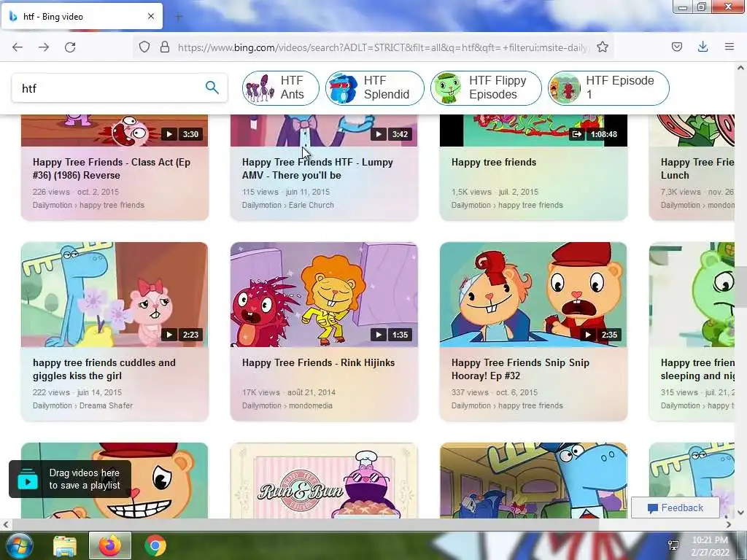Viewport: 747px width, 560px height.
Task: Close the htf - Bing video tab
Action: pyautogui.click(x=151, y=16)
